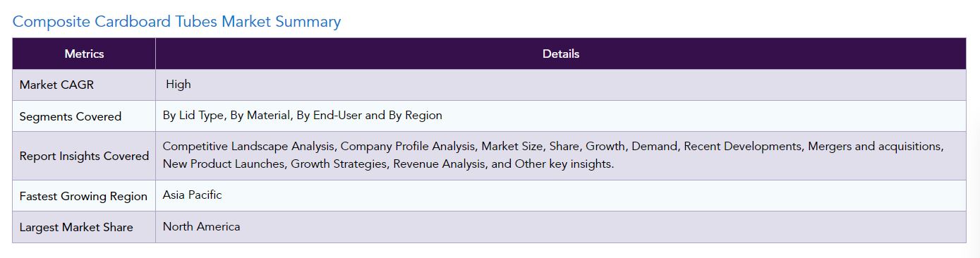Select the Fastest Growing Region label

click(83, 196)
